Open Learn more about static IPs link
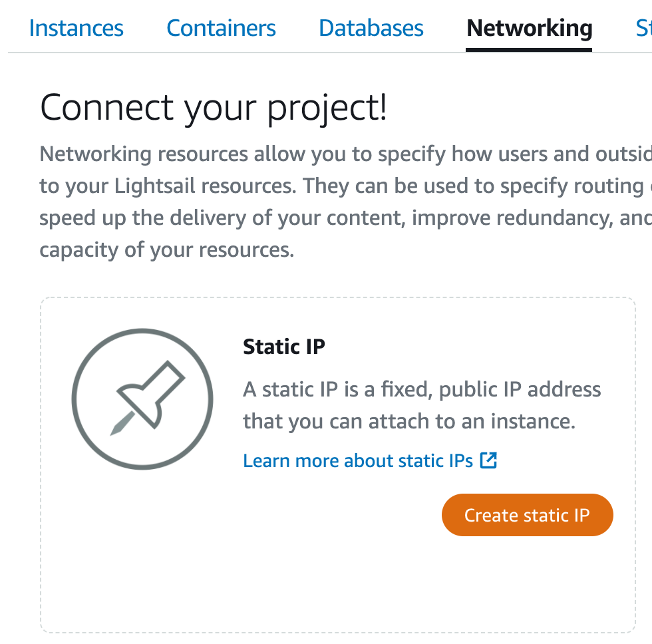Image resolution: width=652 pixels, height=644 pixels. pyautogui.click(x=358, y=460)
